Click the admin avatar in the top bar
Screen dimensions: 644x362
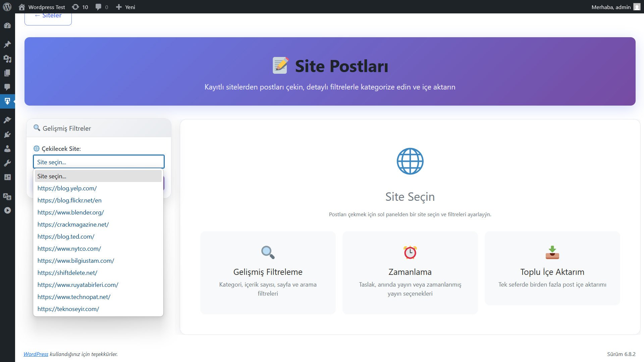point(637,7)
